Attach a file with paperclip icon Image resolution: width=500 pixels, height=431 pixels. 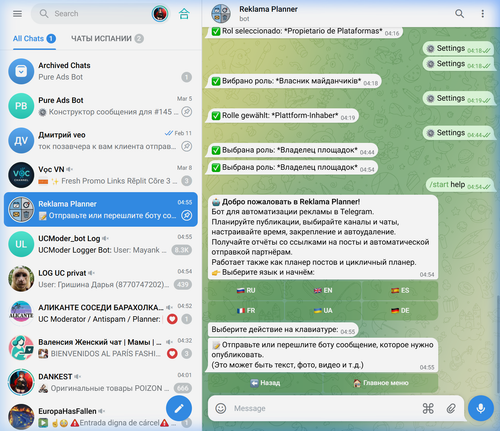(x=451, y=408)
